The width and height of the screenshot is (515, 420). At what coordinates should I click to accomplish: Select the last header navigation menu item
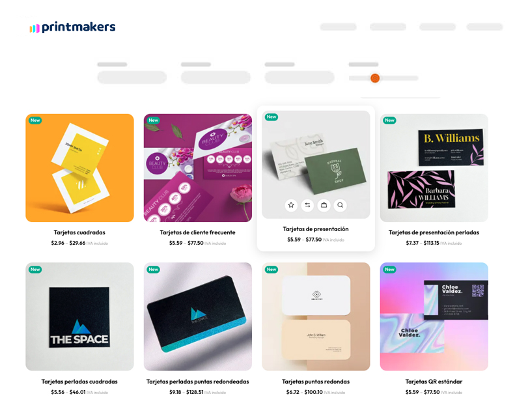tap(485, 27)
